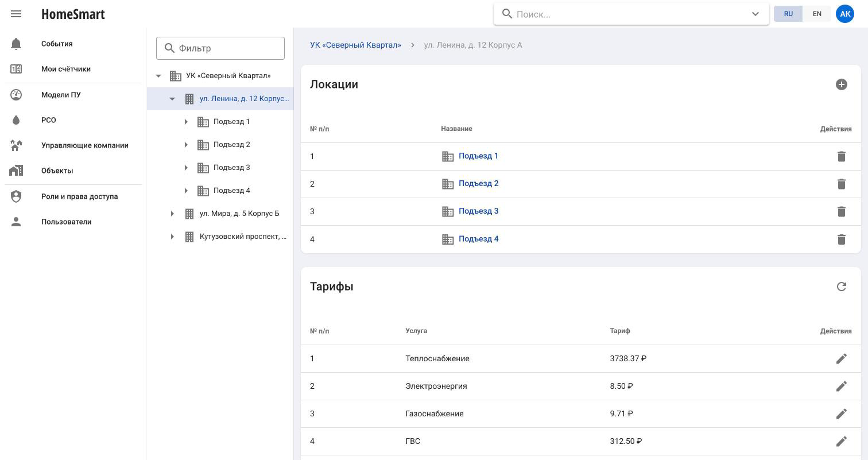Edit the Газоснабжение tariff with pencil icon
This screenshot has width=868, height=460.
click(842, 413)
